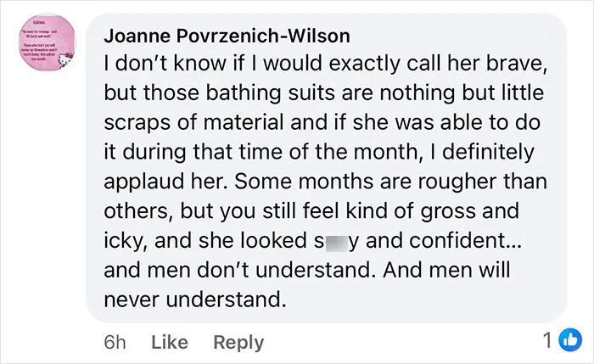Screen dimensions: 594x364
Task: Reply to Joanne's comment
Action: [238, 343]
